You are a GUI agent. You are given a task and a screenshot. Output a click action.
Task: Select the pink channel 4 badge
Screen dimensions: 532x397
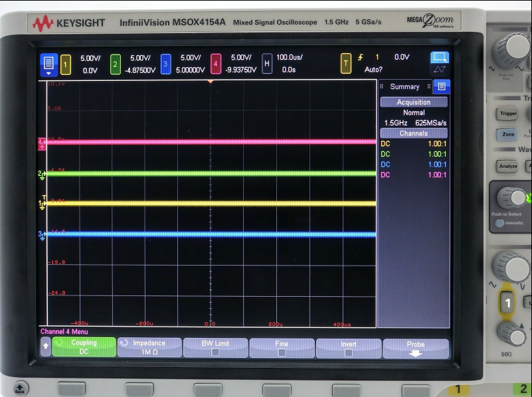[x=216, y=64]
